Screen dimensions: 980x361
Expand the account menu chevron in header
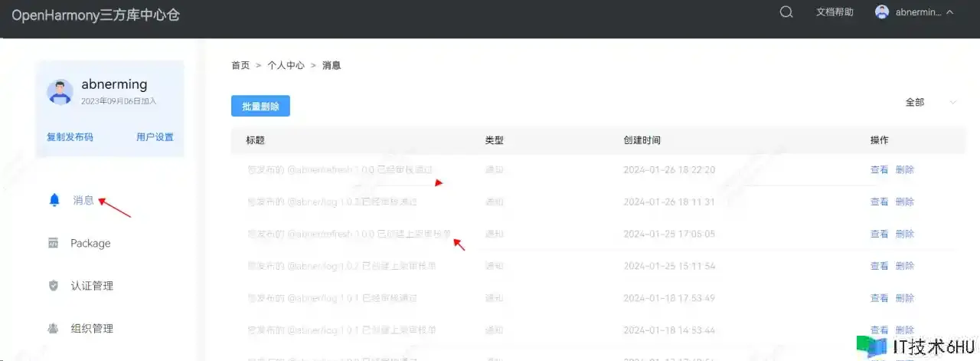(950, 12)
